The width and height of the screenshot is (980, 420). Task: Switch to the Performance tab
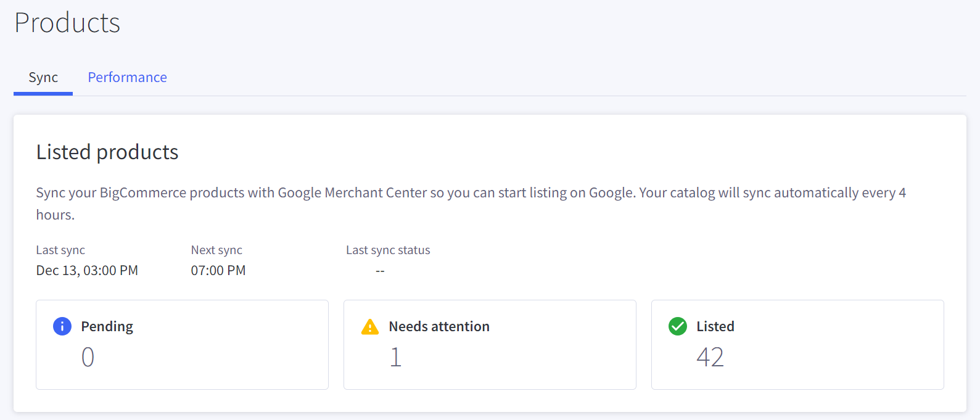click(127, 77)
